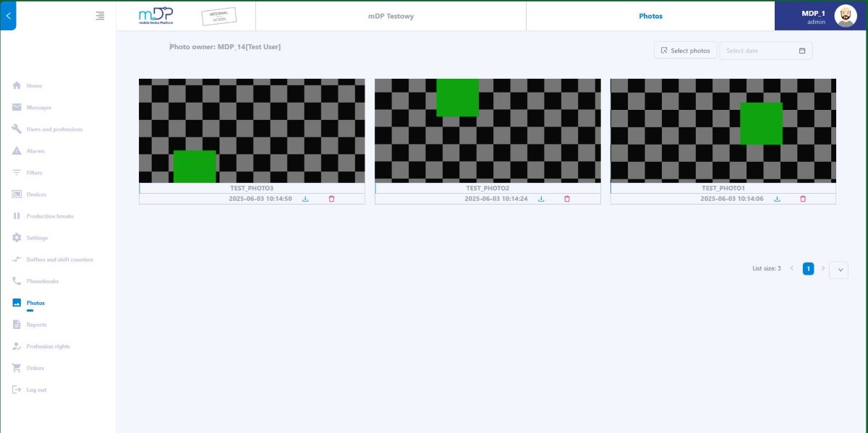Download the TEST_PHOTO3 photo
This screenshot has width=868, height=433.
(x=305, y=199)
